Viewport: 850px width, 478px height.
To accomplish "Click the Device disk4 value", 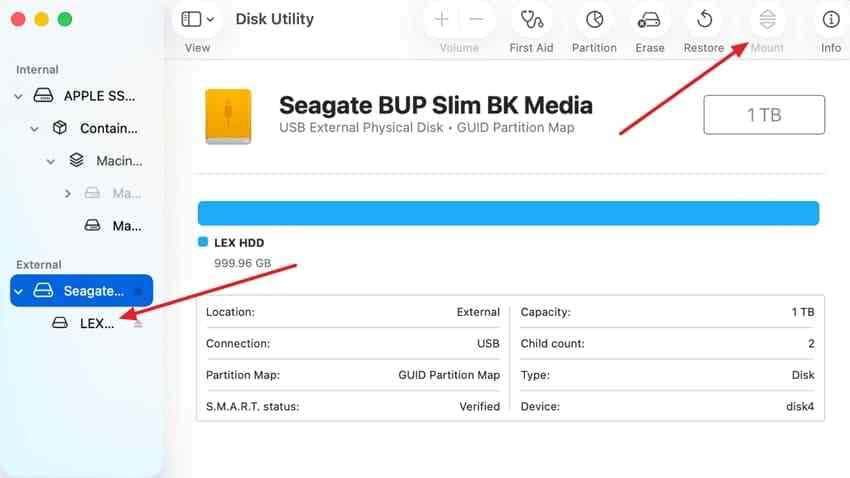I will [x=800, y=406].
